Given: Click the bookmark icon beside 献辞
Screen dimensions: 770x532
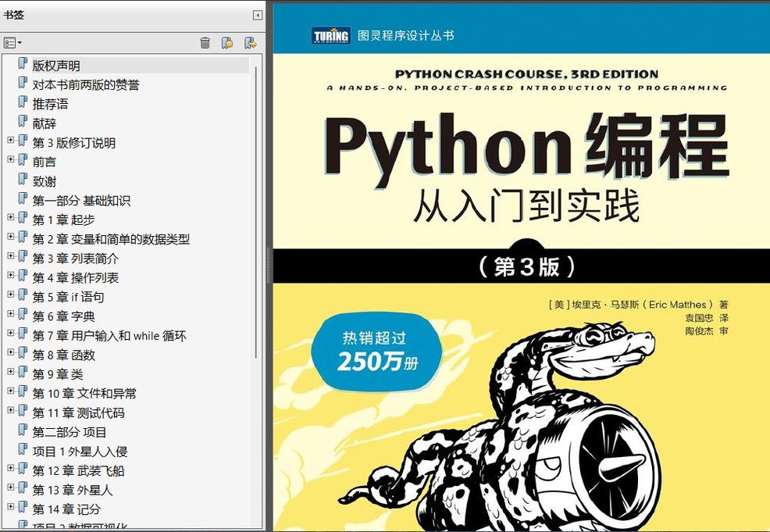Looking at the screenshot, I should point(22,123).
